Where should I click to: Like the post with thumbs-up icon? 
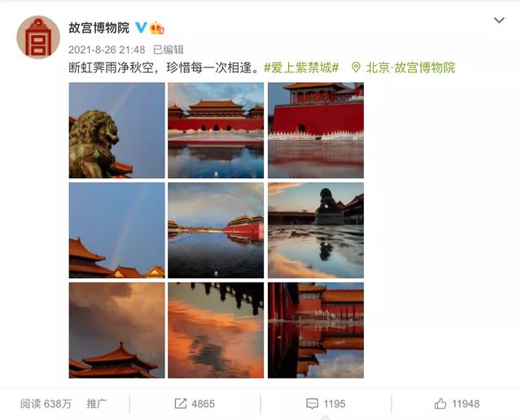click(440, 404)
